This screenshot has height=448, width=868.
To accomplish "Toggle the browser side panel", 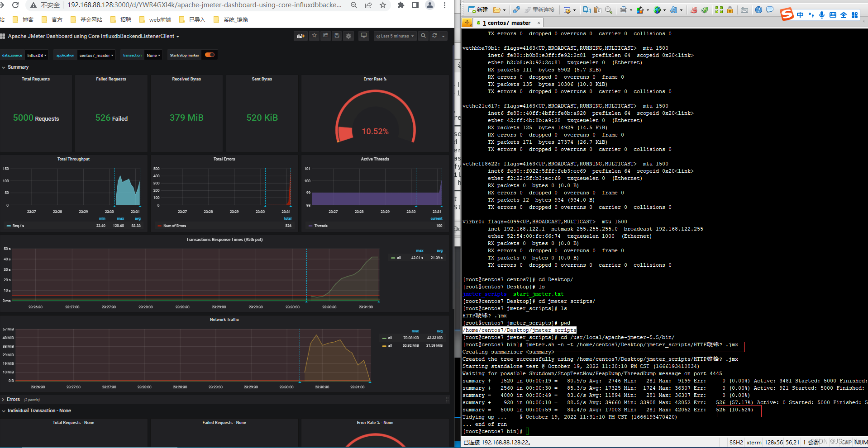I will pyautogui.click(x=415, y=5).
